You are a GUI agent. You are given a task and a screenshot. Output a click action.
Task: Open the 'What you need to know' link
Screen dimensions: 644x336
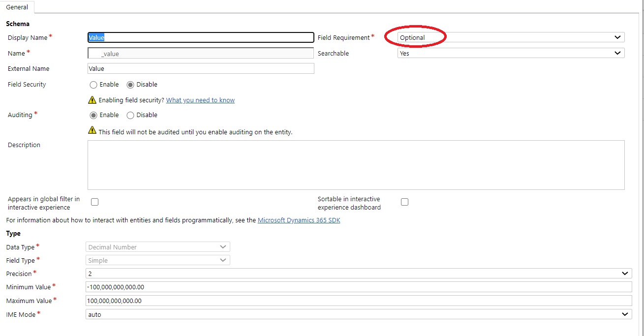click(x=200, y=100)
